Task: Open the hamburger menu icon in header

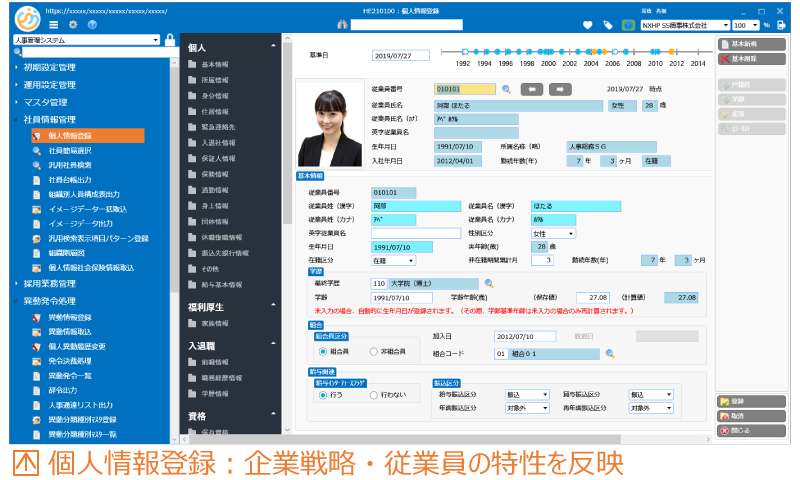Action: click(x=54, y=24)
